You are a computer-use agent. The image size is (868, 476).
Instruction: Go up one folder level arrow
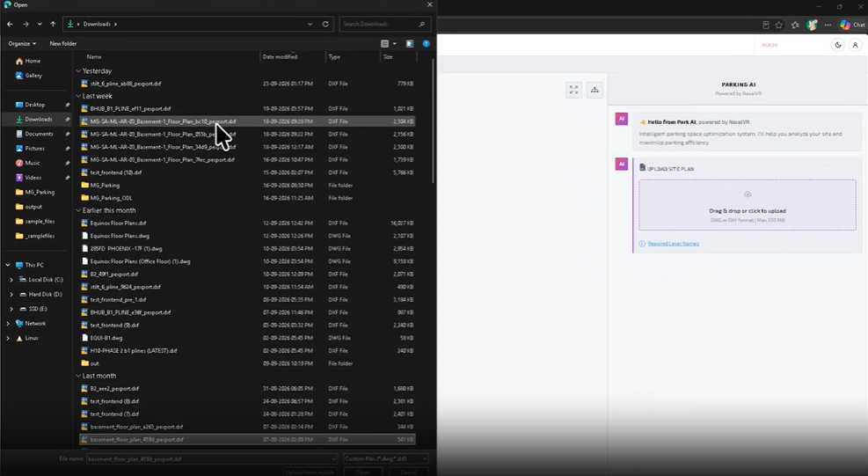53,24
